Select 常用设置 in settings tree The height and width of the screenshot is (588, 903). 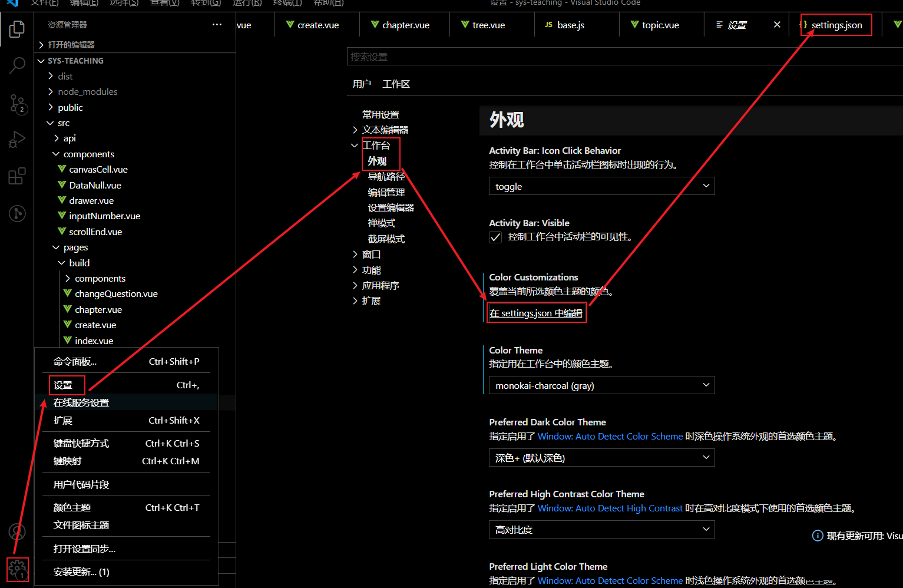(x=381, y=114)
